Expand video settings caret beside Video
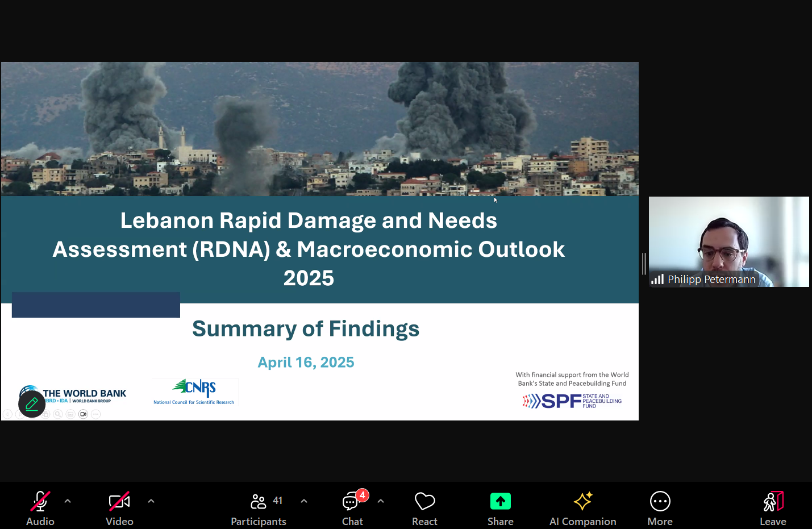Screen dimensions: 812x529 pos(151,501)
